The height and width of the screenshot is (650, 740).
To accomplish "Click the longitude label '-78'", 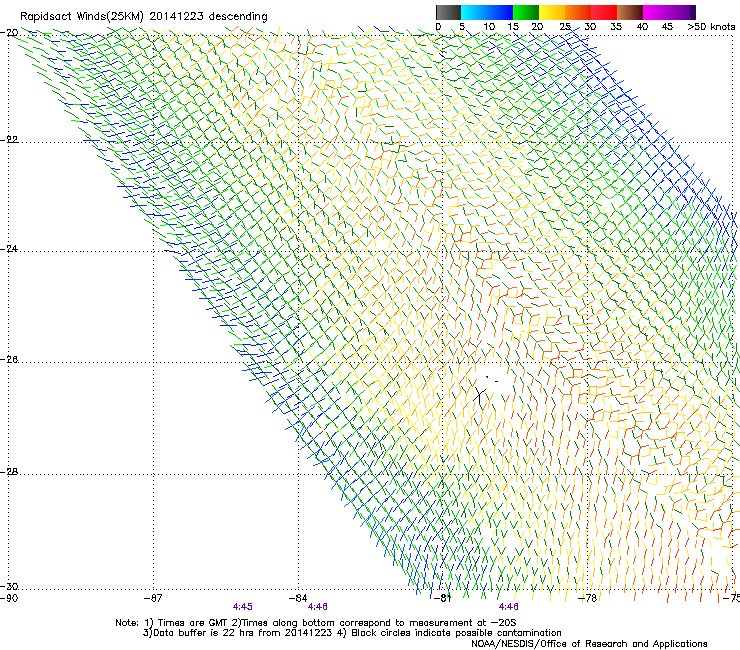I will click(588, 598).
